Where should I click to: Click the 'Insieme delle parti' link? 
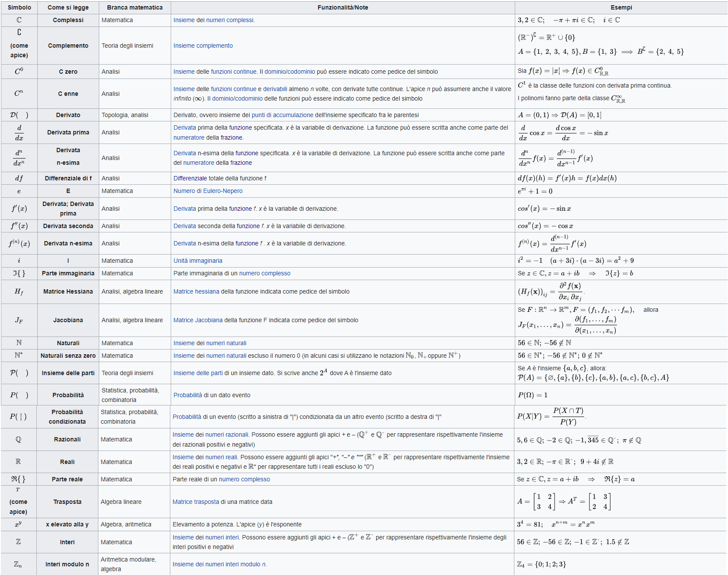(198, 373)
